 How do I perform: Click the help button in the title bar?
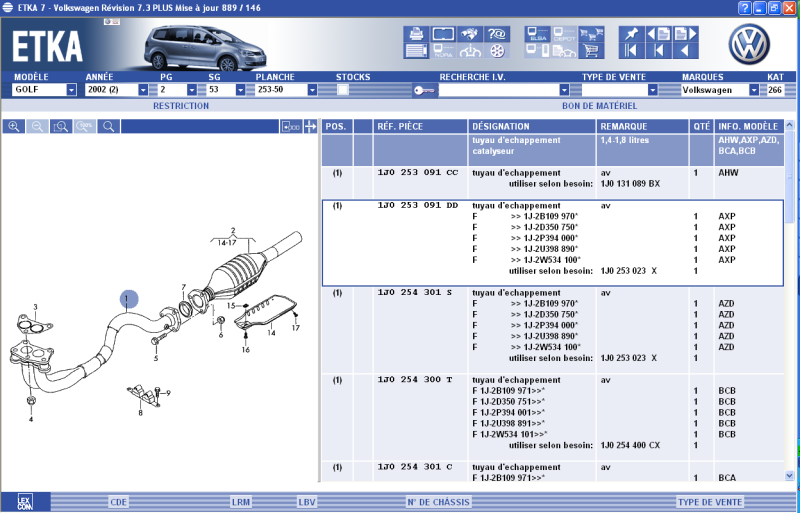744,8
